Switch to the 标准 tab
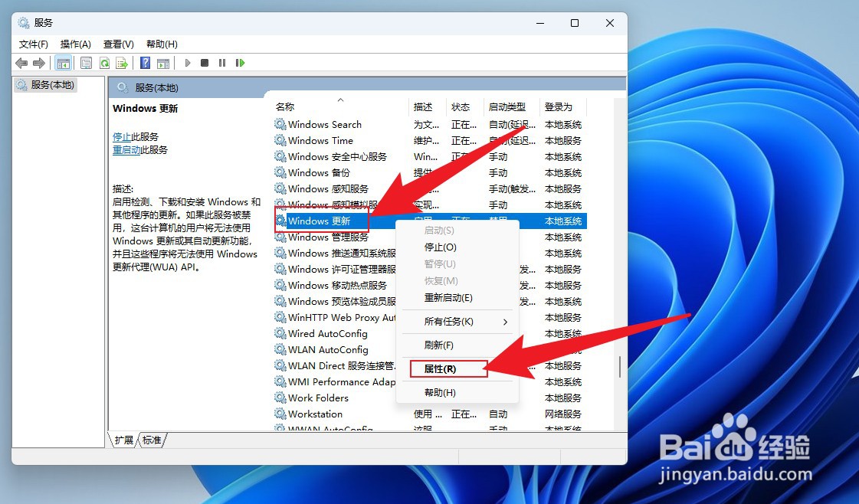 coord(152,440)
